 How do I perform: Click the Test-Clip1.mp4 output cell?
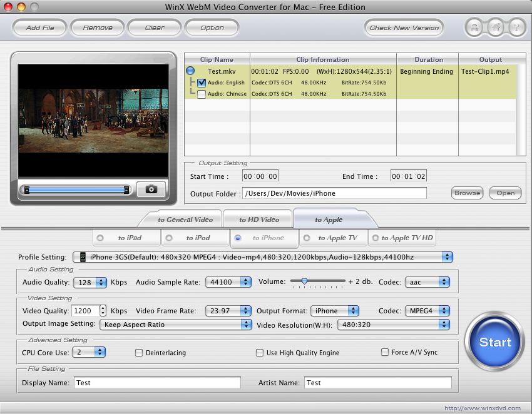tap(485, 71)
